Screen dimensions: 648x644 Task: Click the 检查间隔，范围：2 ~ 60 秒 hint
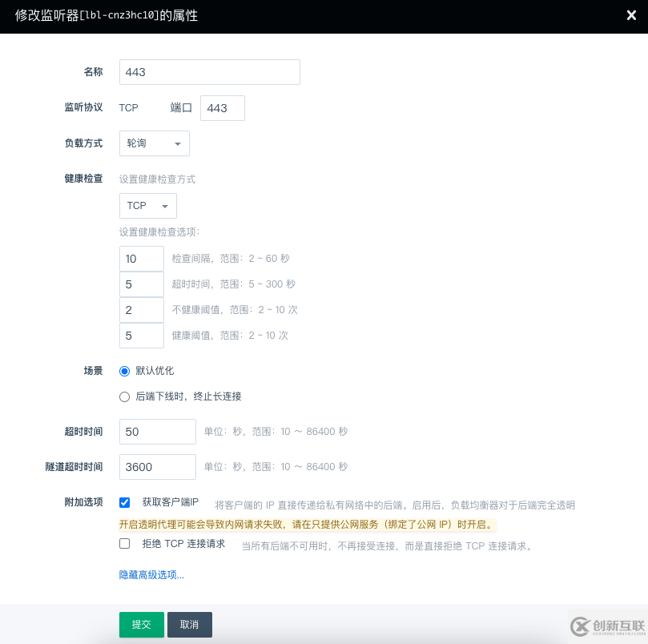point(231,259)
